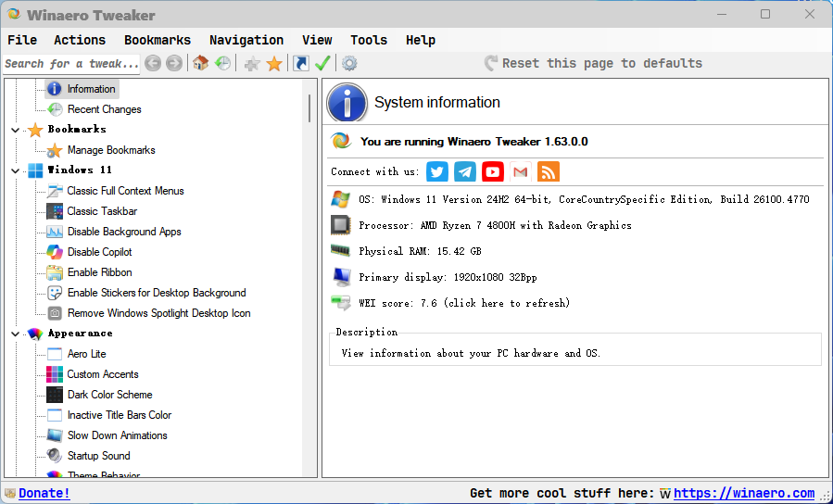Image resolution: width=833 pixels, height=504 pixels.
Task: Collapse the Bookmarks tree section
Action: click(x=16, y=130)
